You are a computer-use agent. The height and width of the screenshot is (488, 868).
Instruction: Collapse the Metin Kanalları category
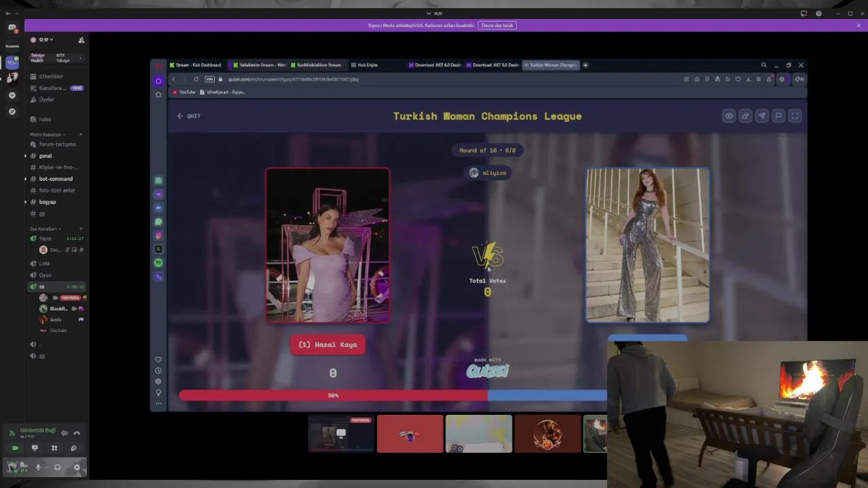47,134
